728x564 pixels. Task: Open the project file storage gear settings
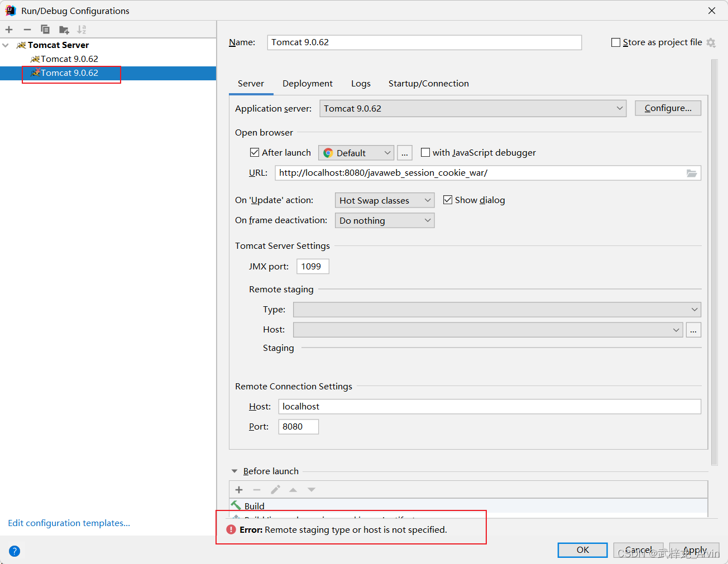point(711,42)
